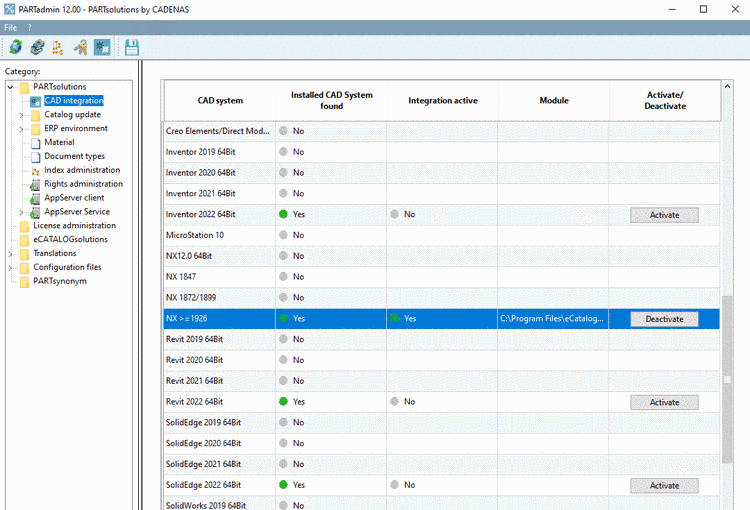Click green installed dot for SolidEdge 2022 64Bit
The image size is (750, 510).
click(283, 485)
